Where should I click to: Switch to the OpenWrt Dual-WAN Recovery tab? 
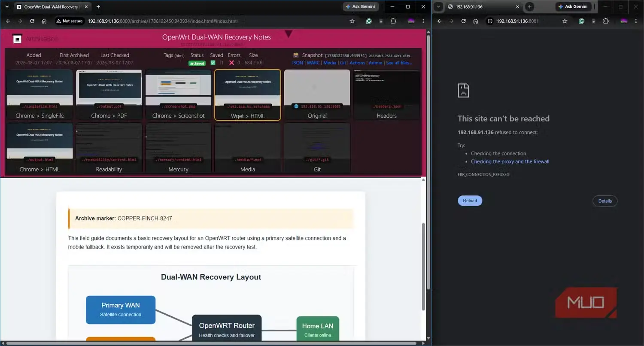tap(52, 7)
